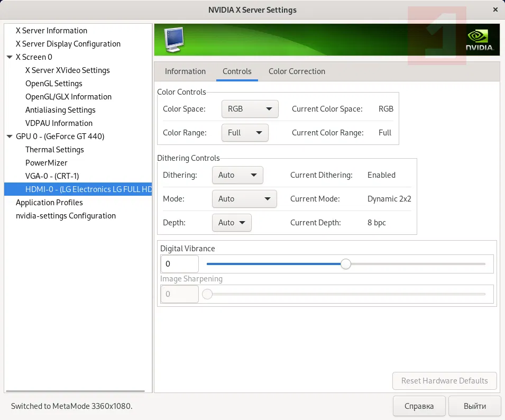505x420 pixels.
Task: Click the Digital Vibrance slider handle
Action: [x=346, y=264]
